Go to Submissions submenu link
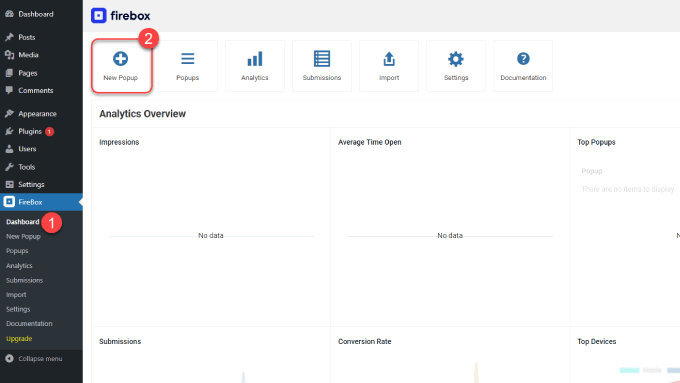The width and height of the screenshot is (680, 383). click(x=24, y=280)
